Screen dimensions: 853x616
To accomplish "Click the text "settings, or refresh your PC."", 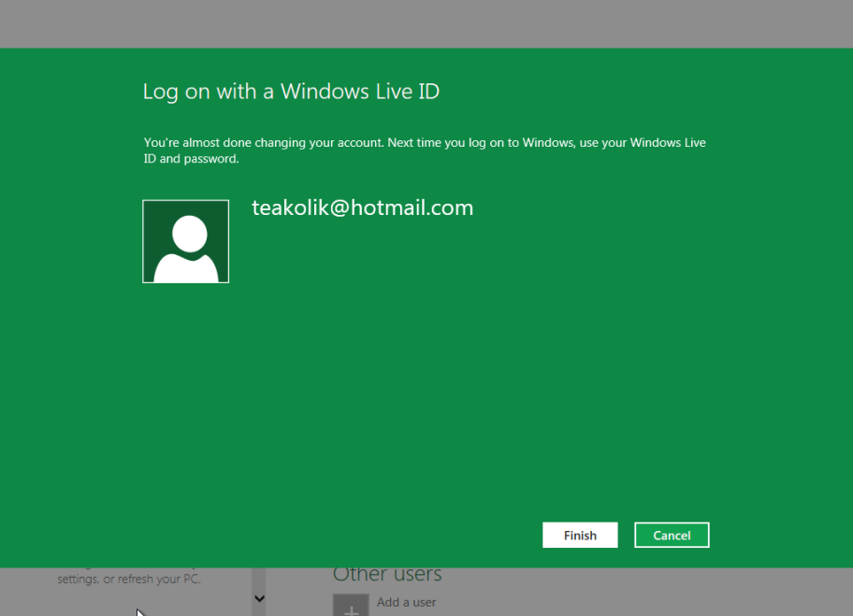I will [x=129, y=580].
